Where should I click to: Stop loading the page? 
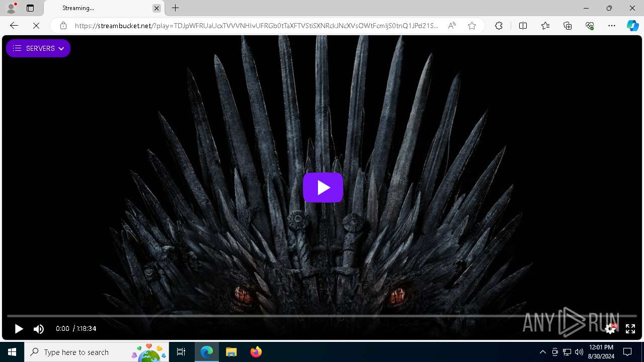click(36, 26)
